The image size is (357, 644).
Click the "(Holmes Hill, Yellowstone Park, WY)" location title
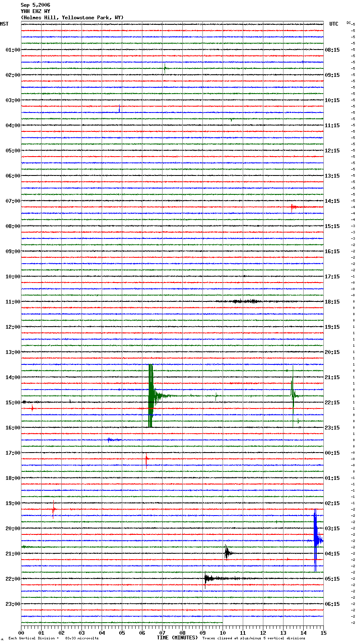[72, 18]
